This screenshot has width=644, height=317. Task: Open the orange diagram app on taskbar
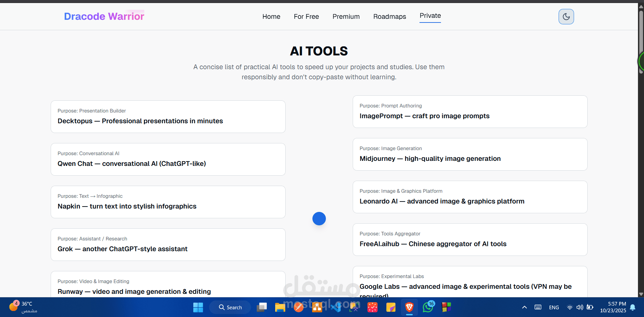click(317, 307)
